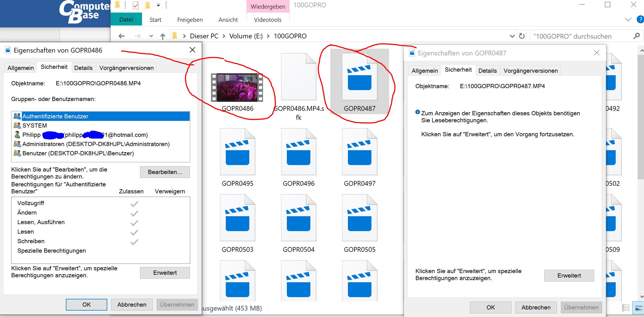Click Erweitert in GOPR0487 properties
644x317 pixels.
(569, 276)
